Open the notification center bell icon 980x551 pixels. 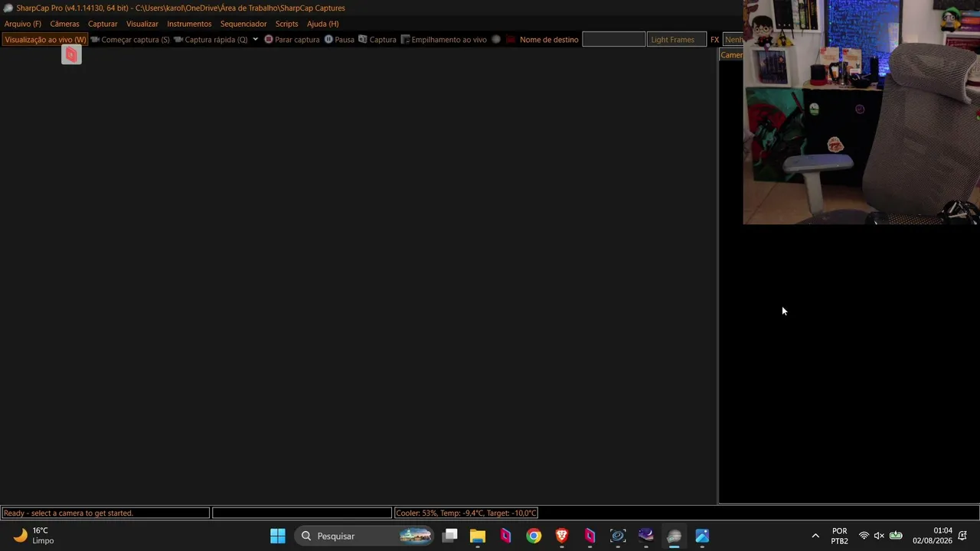[962, 536]
